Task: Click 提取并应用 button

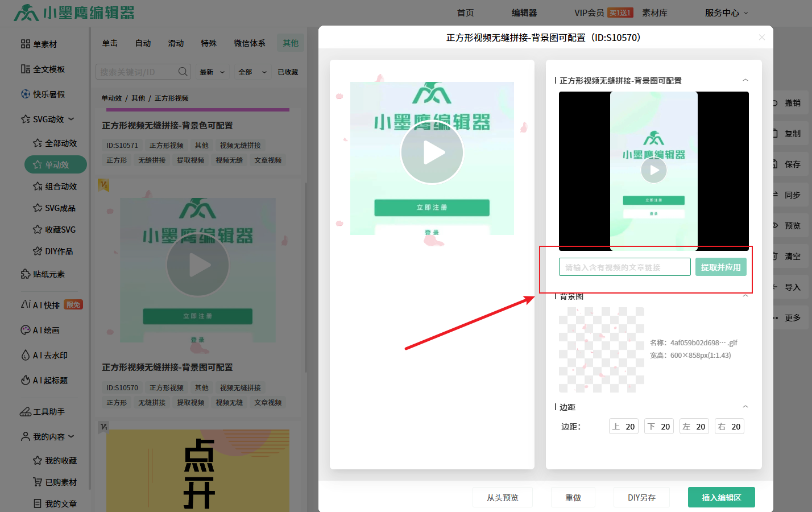Action: tap(721, 267)
